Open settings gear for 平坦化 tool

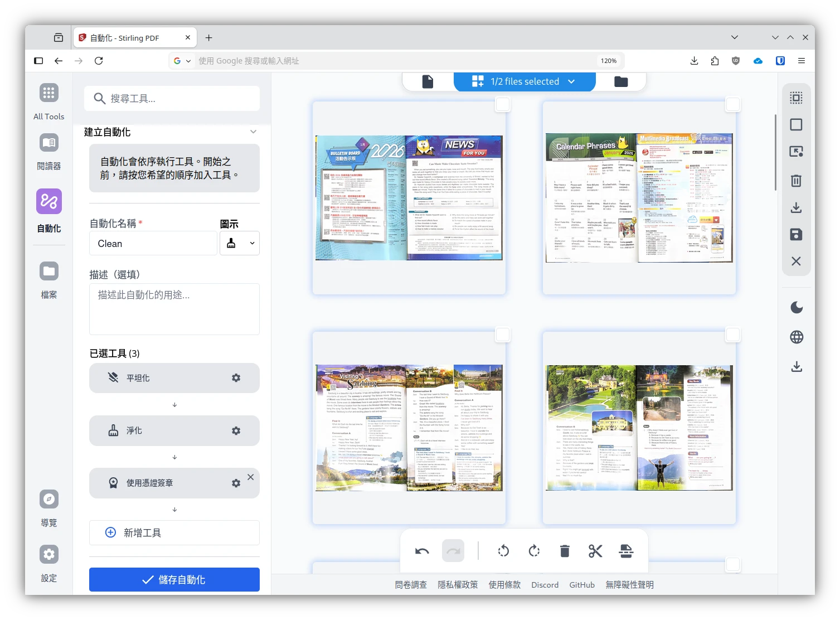click(x=236, y=378)
